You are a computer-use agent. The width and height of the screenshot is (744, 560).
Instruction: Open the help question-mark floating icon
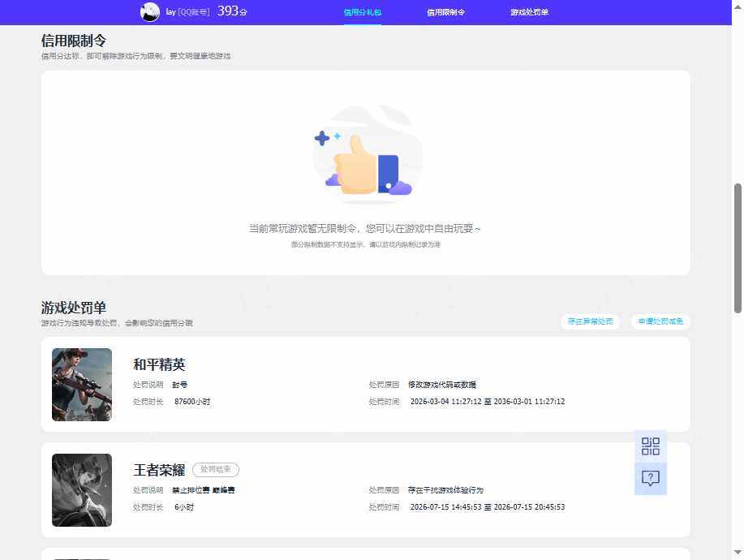650,478
